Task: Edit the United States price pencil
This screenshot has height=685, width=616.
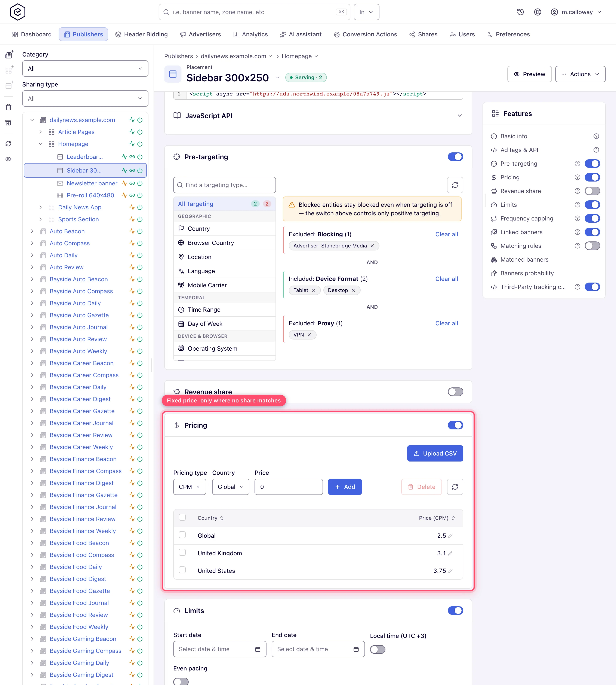Action: tap(450, 571)
